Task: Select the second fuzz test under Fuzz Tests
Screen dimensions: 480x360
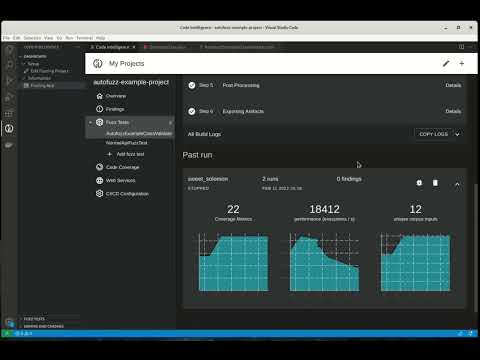Action: (x=126, y=143)
